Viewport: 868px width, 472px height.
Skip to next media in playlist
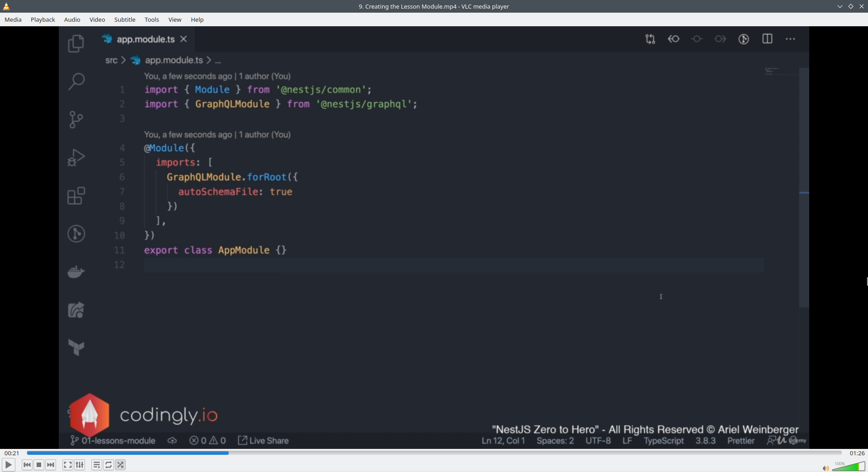pyautogui.click(x=51, y=465)
